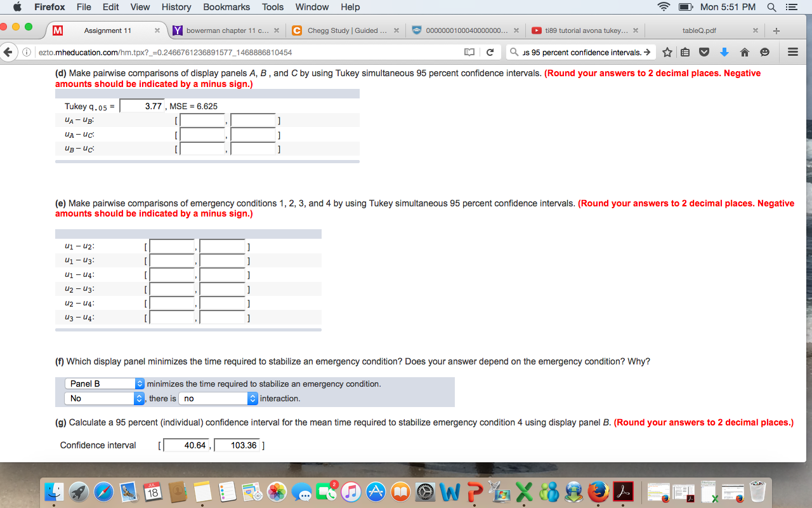
Task: Save page to Pocket icon
Action: tap(705, 52)
